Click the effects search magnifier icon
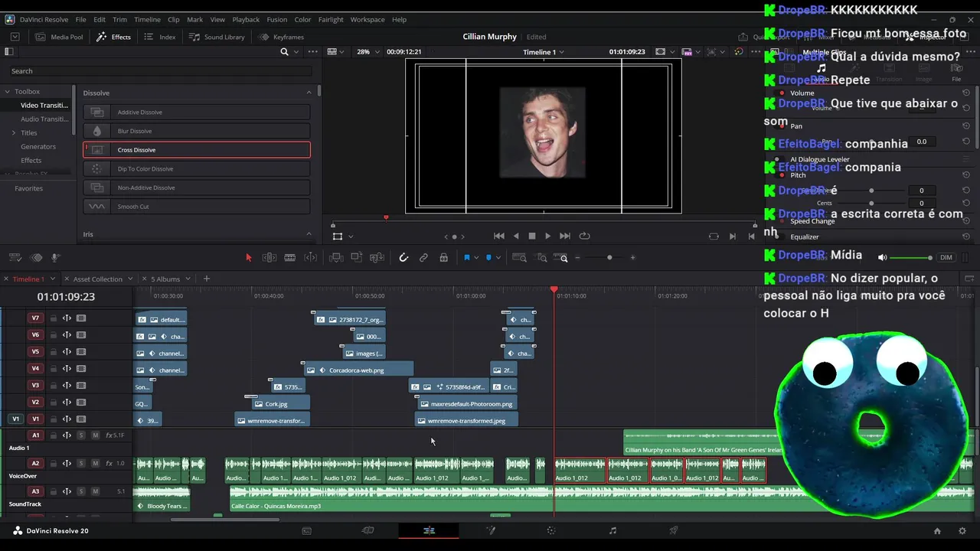 (284, 51)
